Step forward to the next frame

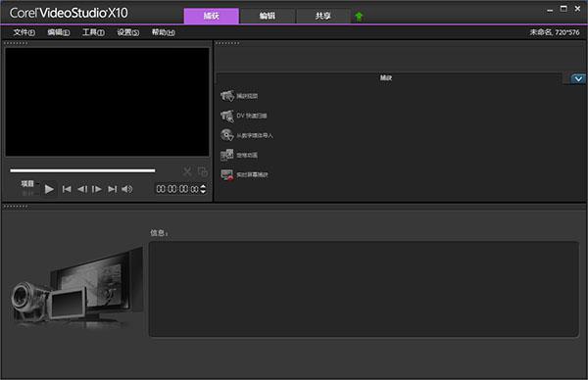[96, 189]
